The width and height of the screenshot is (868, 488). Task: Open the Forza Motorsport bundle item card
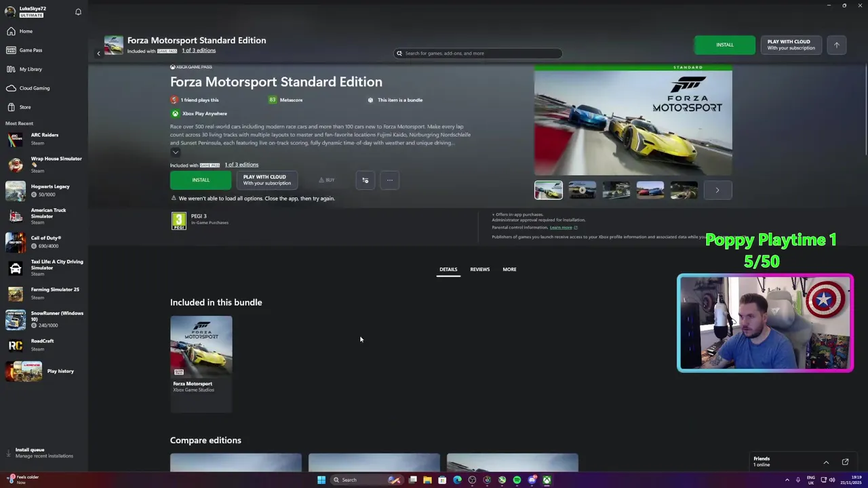point(201,364)
